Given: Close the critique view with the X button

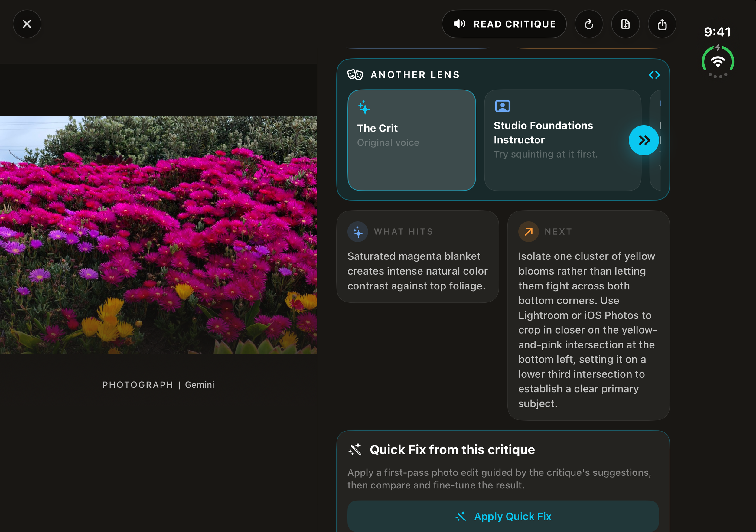Looking at the screenshot, I should (x=27, y=24).
